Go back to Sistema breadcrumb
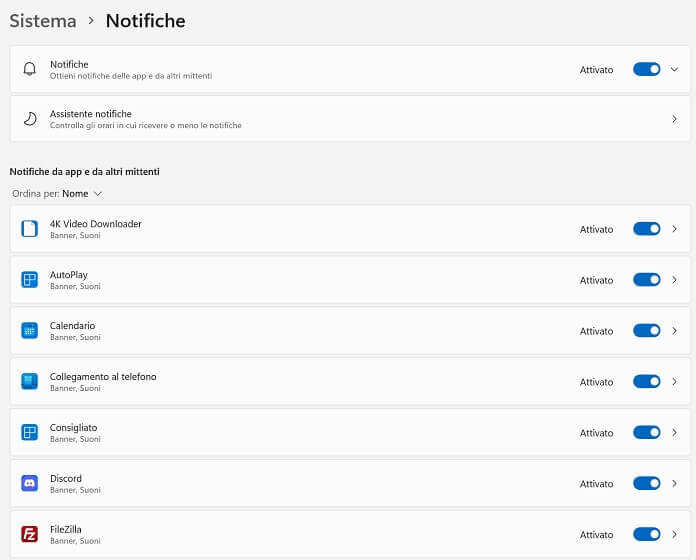Image resolution: width=696 pixels, height=560 pixels. coord(43,21)
